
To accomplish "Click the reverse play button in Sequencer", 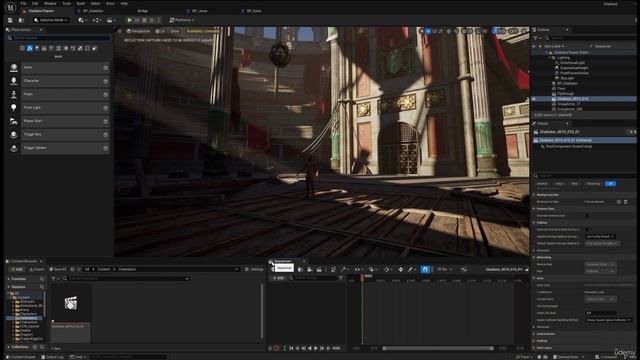I will [x=309, y=348].
